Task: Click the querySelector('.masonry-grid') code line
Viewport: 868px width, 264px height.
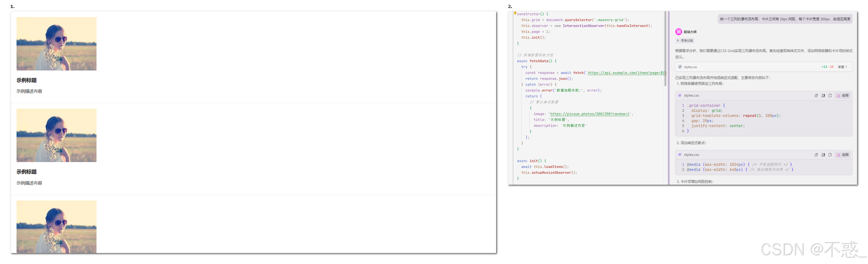Action: pyautogui.click(x=575, y=20)
